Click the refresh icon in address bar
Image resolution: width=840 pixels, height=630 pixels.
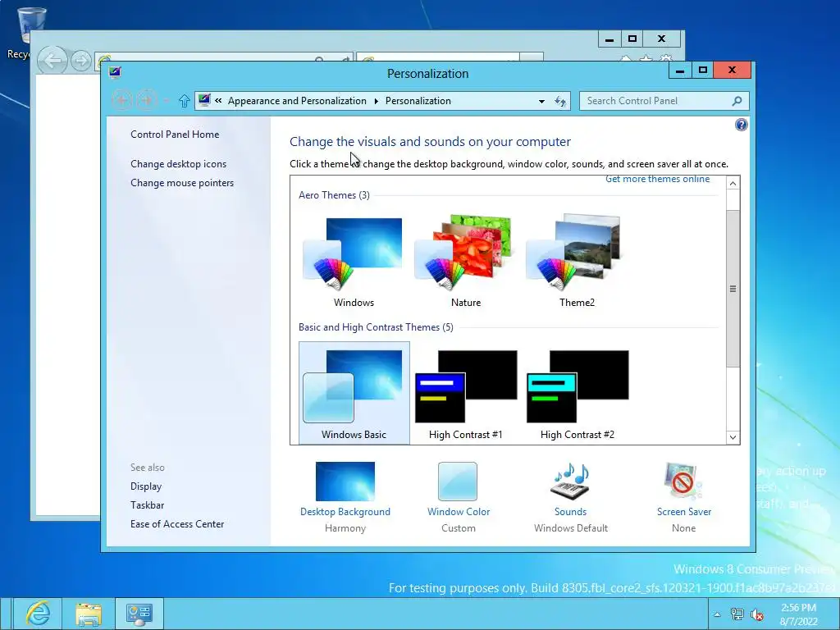pyautogui.click(x=560, y=101)
